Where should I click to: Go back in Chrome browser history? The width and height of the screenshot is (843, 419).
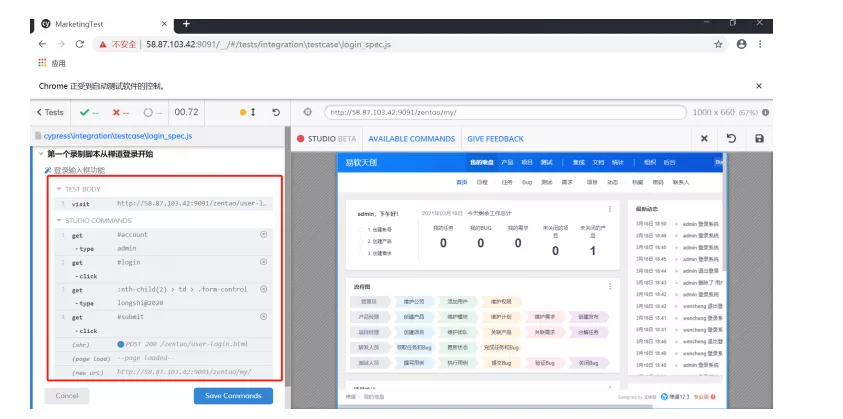click(x=42, y=44)
